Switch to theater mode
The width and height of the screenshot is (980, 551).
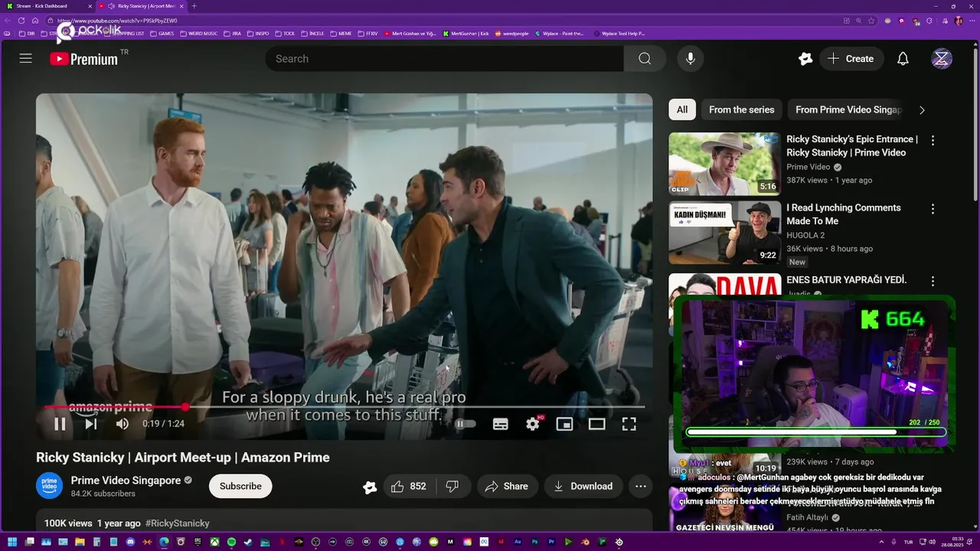pyautogui.click(x=596, y=424)
